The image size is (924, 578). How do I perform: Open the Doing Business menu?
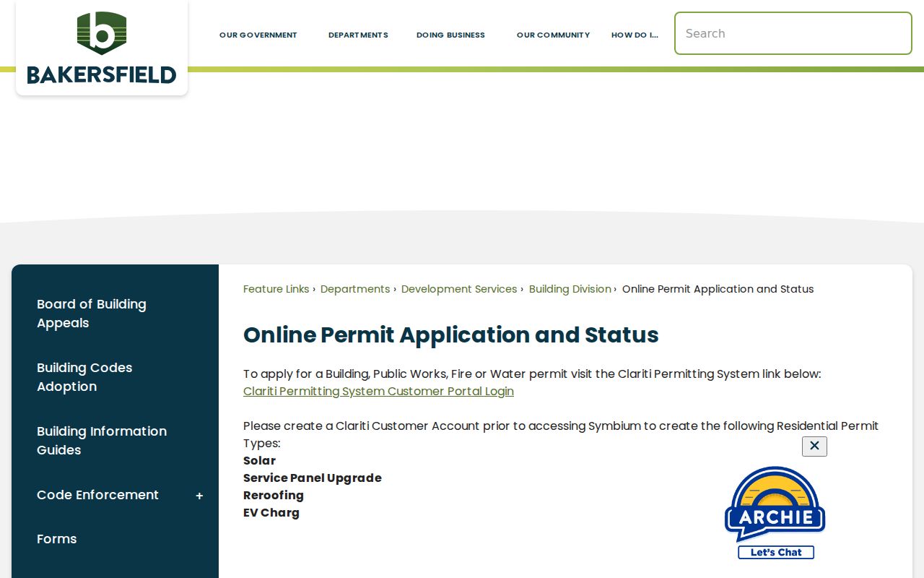450,35
